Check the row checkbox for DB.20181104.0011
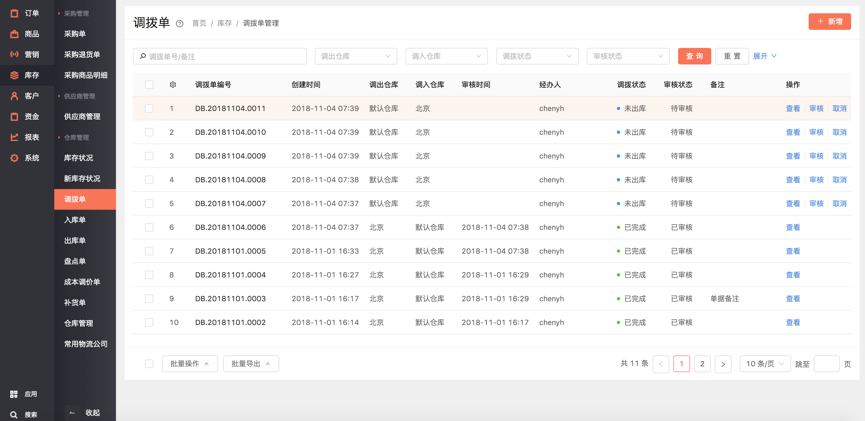The image size is (865, 421). [x=149, y=108]
